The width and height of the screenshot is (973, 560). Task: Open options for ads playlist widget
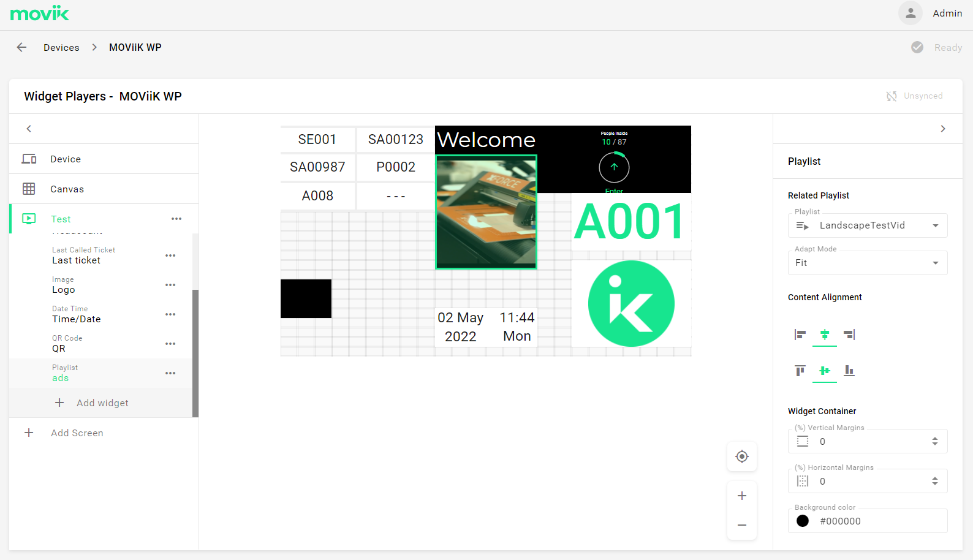coord(170,373)
